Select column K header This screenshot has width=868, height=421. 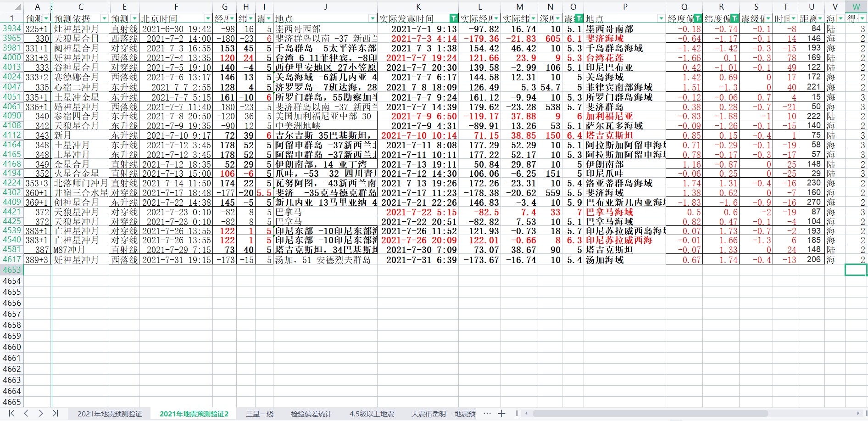click(418, 7)
